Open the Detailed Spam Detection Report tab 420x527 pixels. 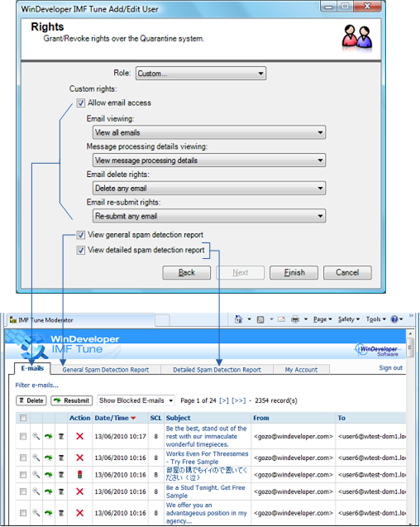click(x=217, y=370)
